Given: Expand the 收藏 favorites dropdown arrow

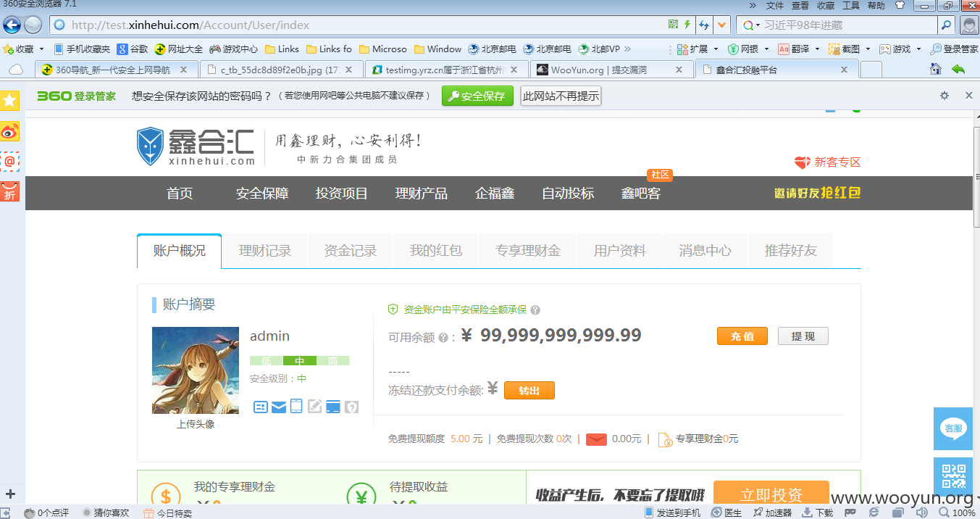Looking at the screenshot, I should 41,49.
